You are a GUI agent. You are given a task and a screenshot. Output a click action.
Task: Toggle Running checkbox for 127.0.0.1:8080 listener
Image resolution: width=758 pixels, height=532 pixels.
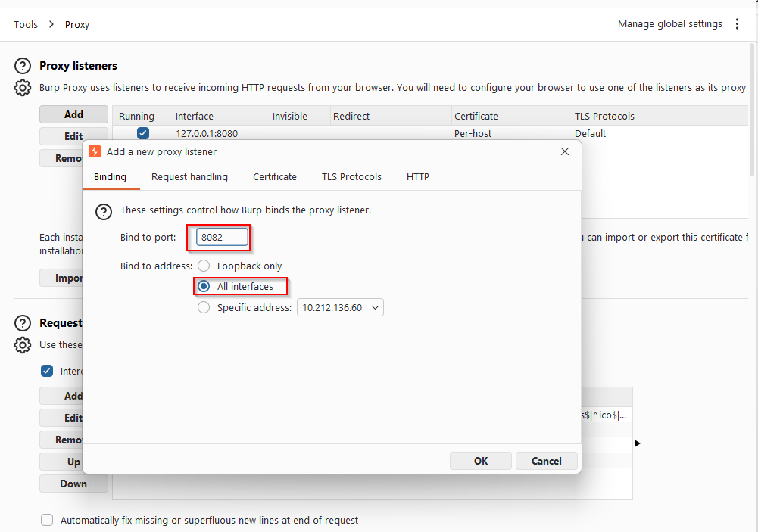coord(143,133)
